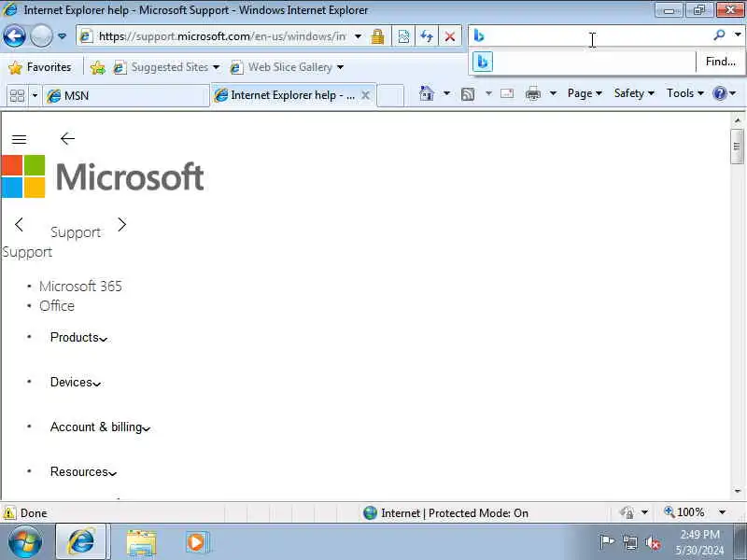This screenshot has height=560, width=747.
Task: Select the Bing provider icon below search
Action: click(x=483, y=62)
